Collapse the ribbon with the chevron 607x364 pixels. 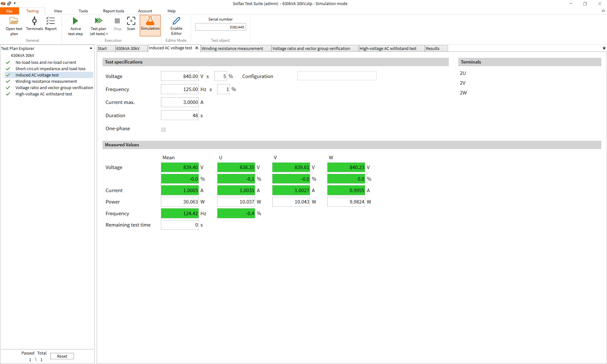pos(603,11)
